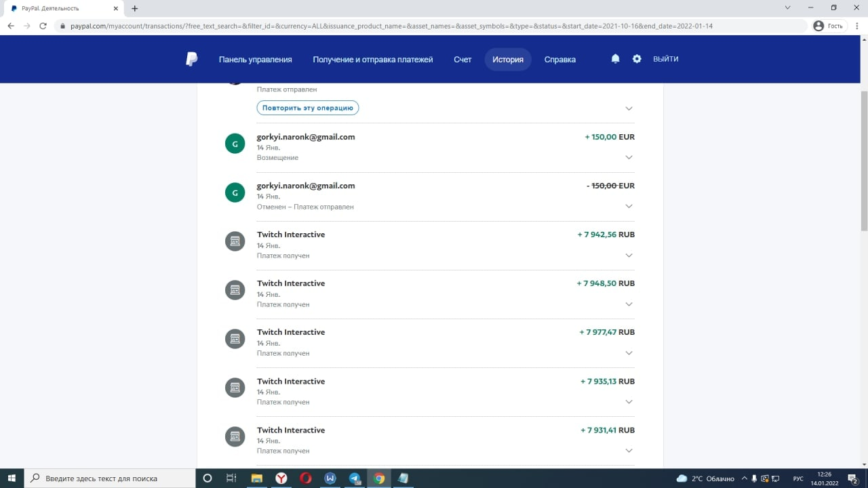Open account settings gear icon
This screenshot has height=488, width=868.
pyautogui.click(x=637, y=59)
